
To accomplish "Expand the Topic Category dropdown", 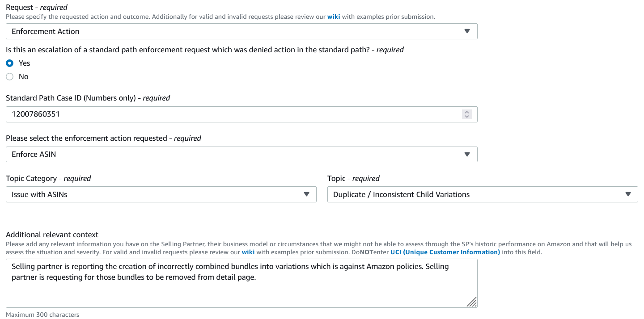I will point(161,194).
